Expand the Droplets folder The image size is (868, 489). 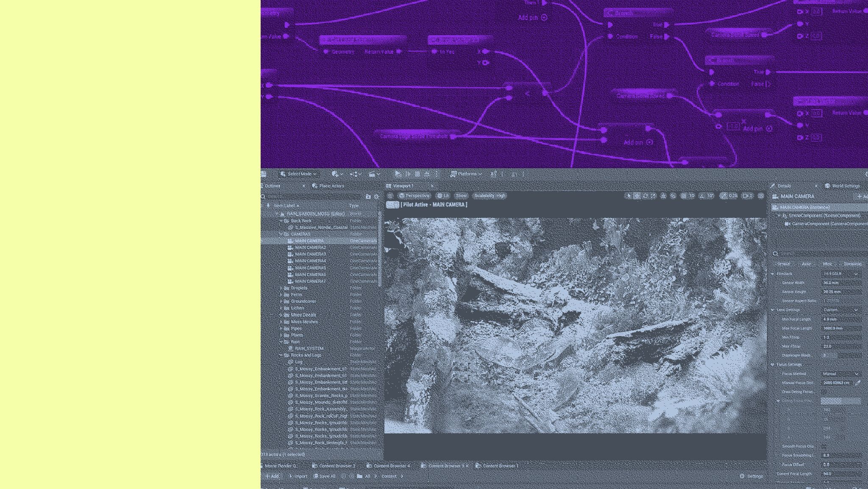[x=281, y=288]
